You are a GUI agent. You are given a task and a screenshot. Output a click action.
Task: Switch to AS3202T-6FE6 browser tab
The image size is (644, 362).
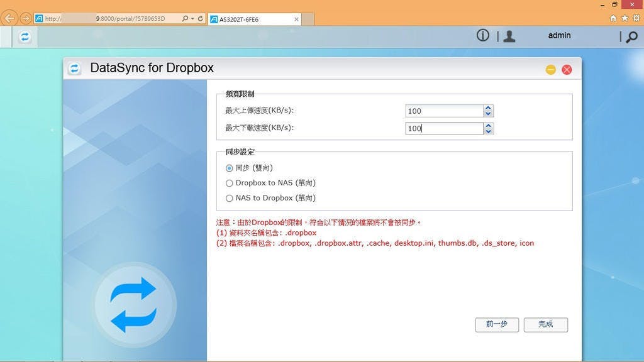[252, 19]
